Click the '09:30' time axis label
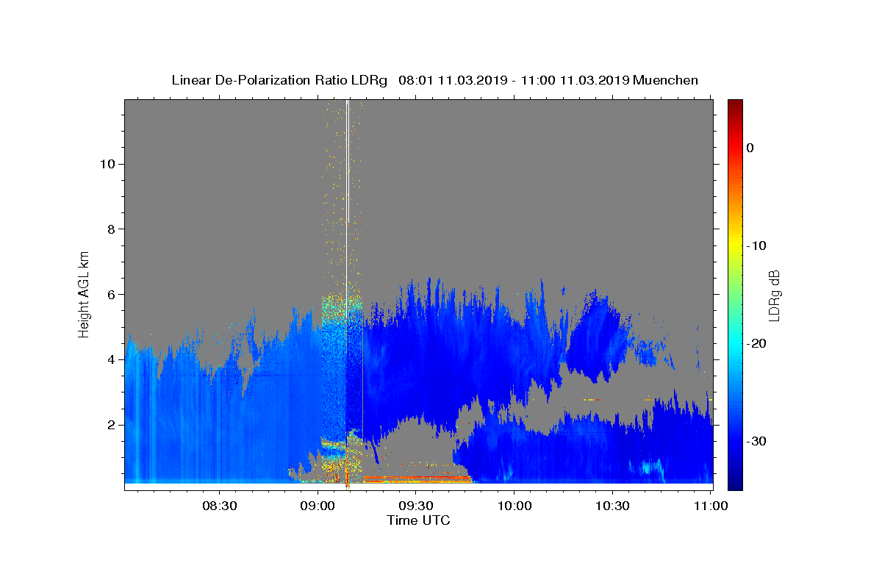 pyautogui.click(x=416, y=506)
